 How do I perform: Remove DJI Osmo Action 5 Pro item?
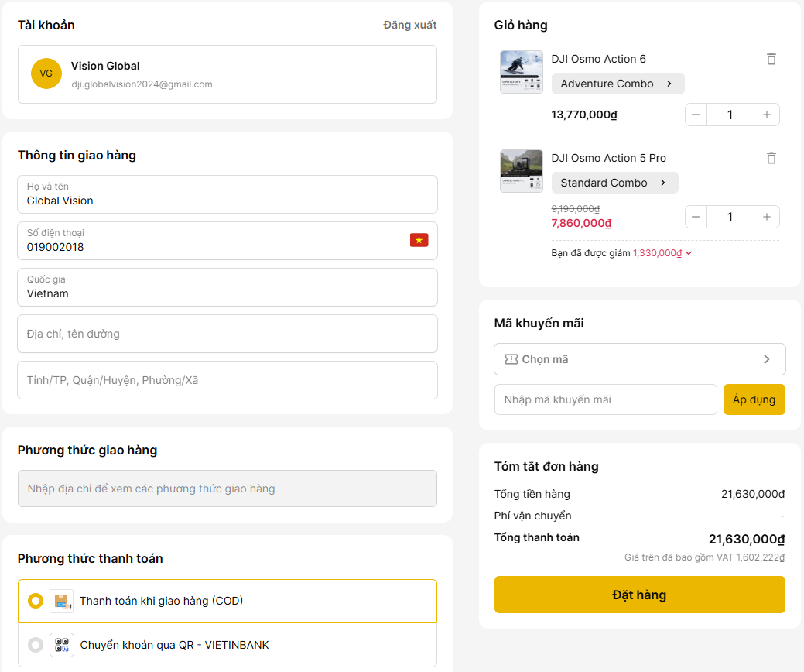771,158
